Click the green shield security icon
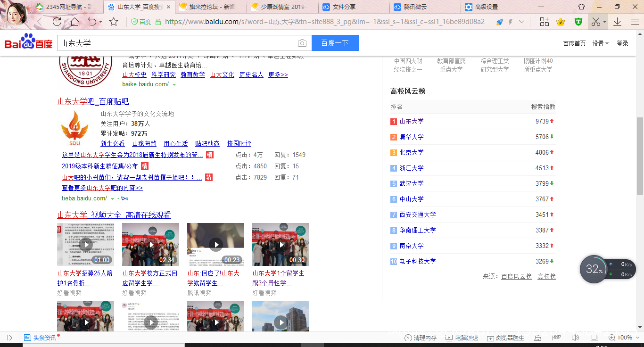This screenshot has height=347, width=644. (578, 22)
